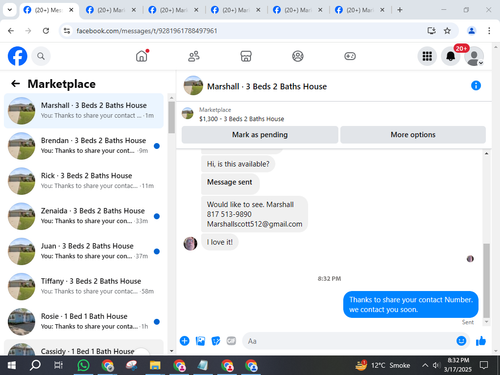Open the account profile avatar menu
Screen dimensions: 500x375
tap(474, 56)
